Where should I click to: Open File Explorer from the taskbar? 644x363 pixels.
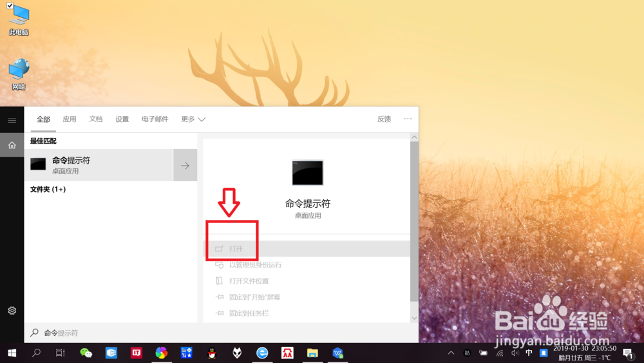coord(312,353)
